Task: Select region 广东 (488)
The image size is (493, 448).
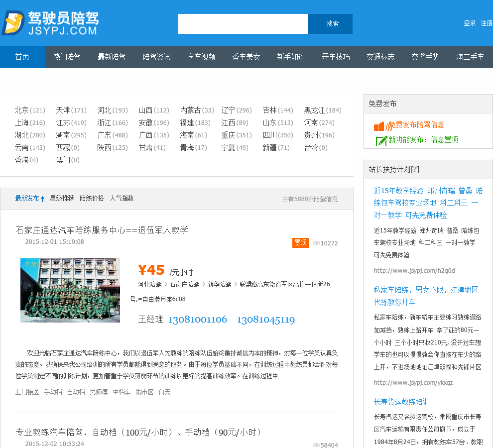Action: [x=113, y=135]
